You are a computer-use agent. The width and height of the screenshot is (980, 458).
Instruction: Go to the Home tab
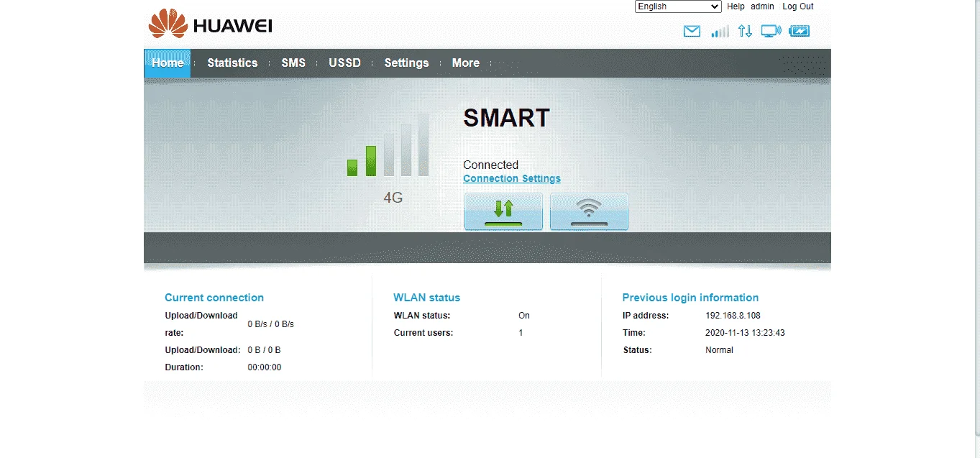tap(168, 63)
